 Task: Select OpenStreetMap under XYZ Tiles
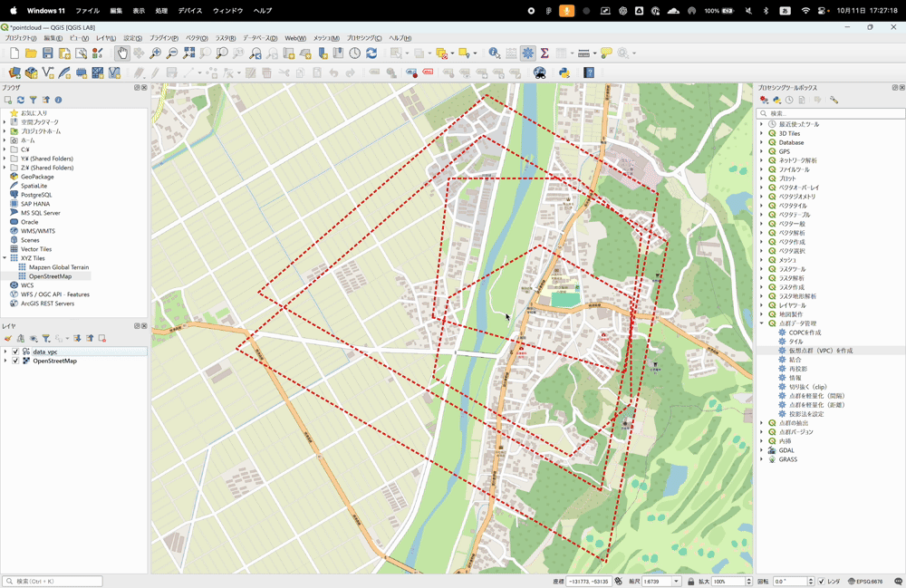click(x=50, y=276)
